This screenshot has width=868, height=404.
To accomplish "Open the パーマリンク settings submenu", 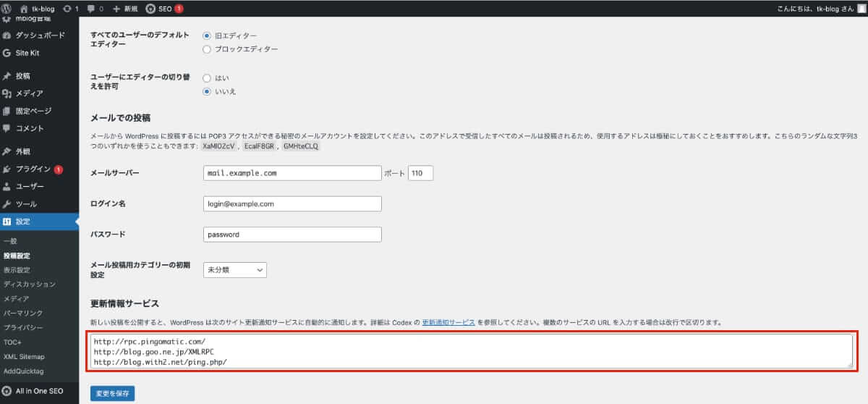I will coord(23,313).
